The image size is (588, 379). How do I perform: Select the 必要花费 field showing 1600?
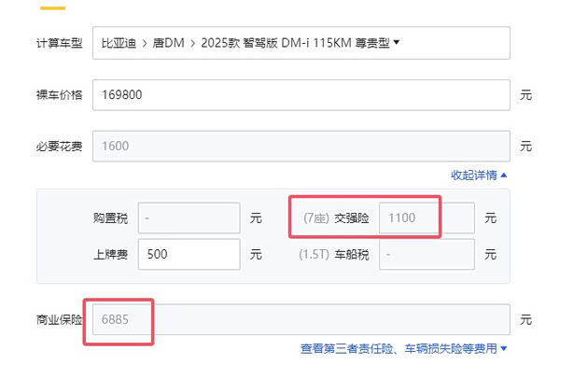[x=300, y=146]
